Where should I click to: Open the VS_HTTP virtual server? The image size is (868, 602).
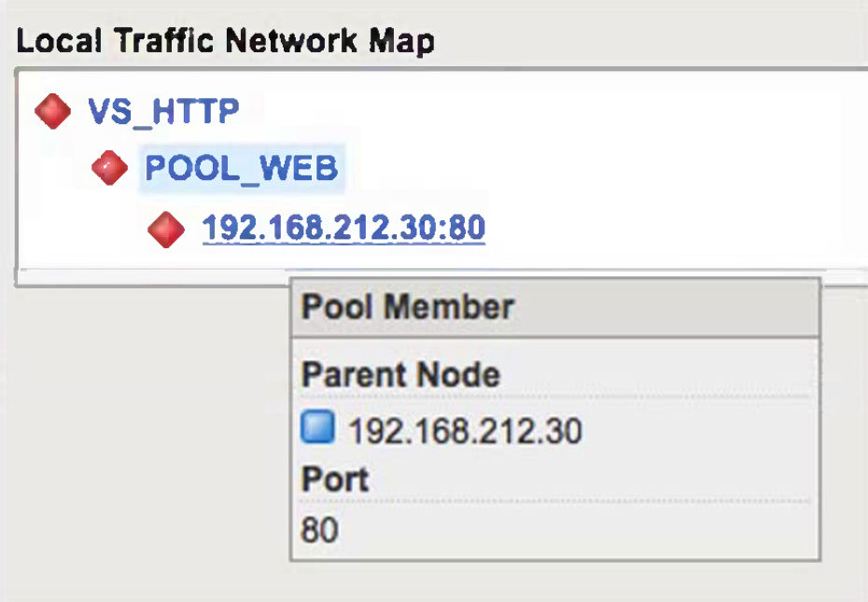pos(163,111)
